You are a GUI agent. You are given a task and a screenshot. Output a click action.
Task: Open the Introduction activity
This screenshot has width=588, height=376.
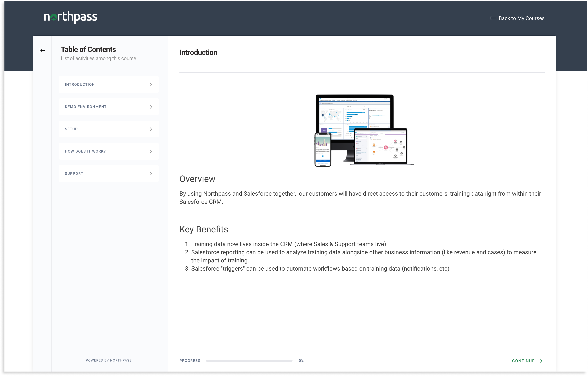pyautogui.click(x=80, y=85)
